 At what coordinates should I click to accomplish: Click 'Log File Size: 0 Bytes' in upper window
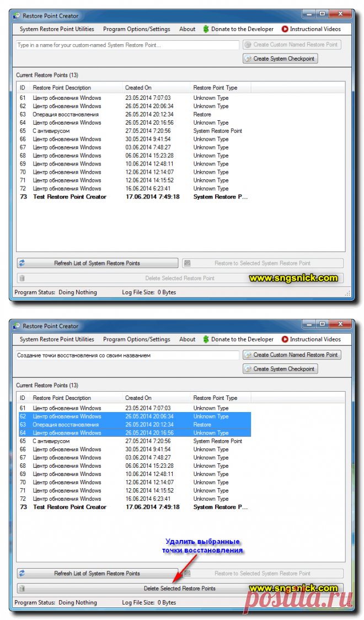tap(149, 292)
